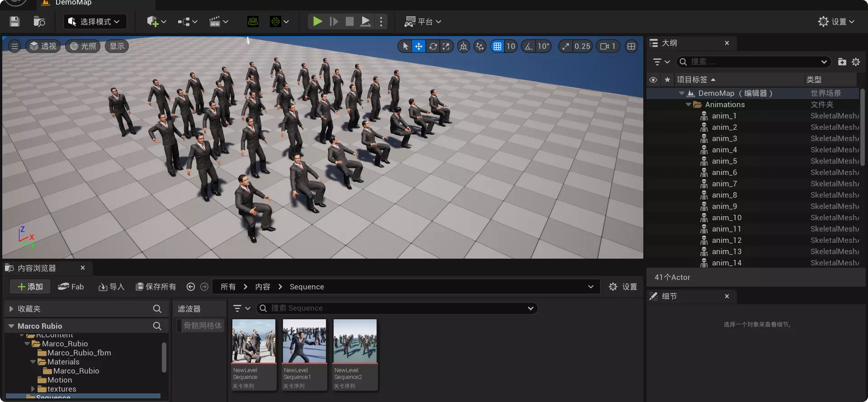Collapse the Materials folder in the content tree
The height and width of the screenshot is (402, 868).
[33, 362]
